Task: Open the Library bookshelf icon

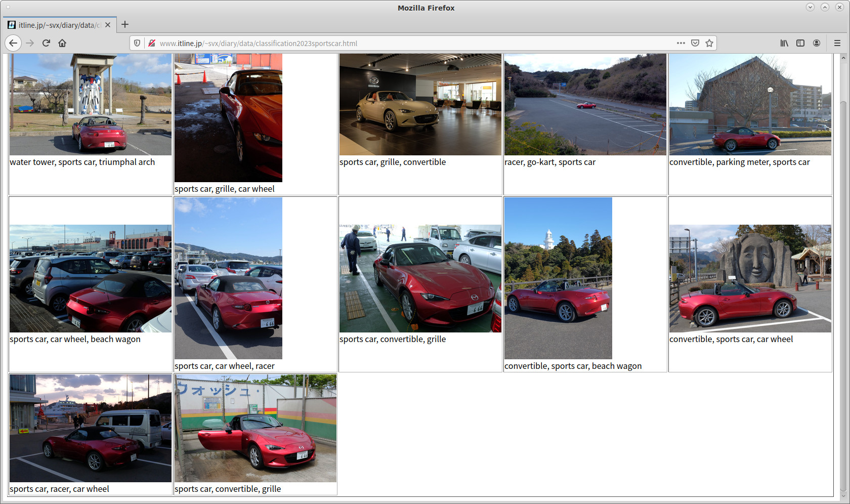Action: (x=784, y=43)
